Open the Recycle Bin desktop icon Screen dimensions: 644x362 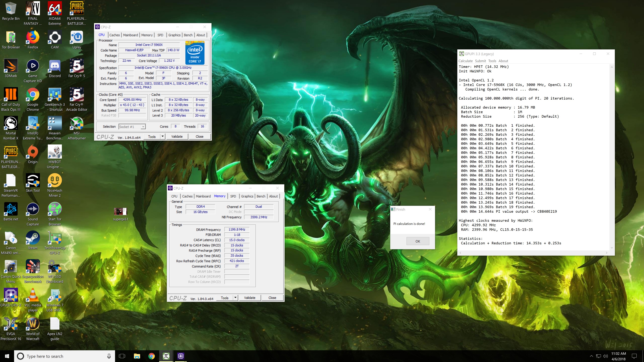[x=11, y=11]
